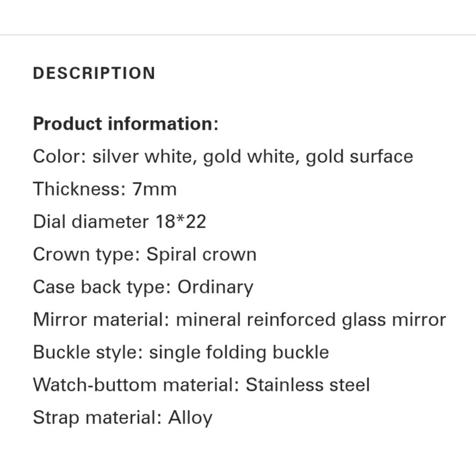
Task: Click the DESCRIPTION section heading
Action: pyautogui.click(x=94, y=73)
